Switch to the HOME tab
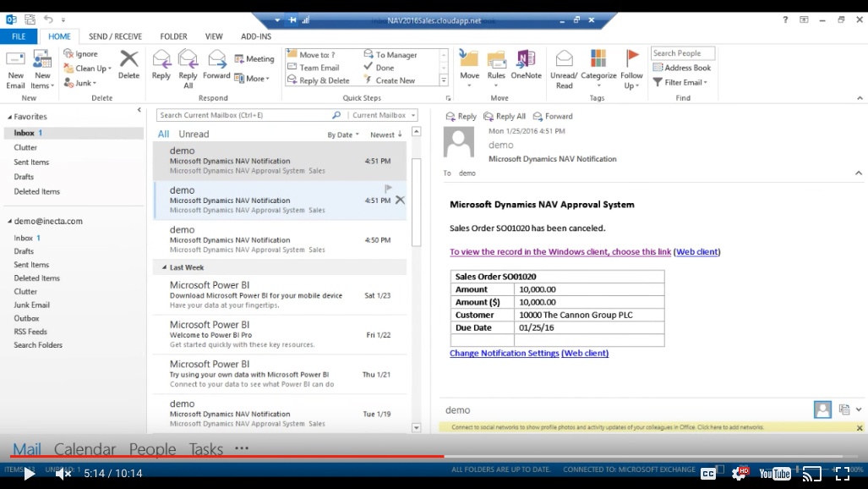Image resolution: width=868 pixels, height=489 pixels. pos(59,36)
